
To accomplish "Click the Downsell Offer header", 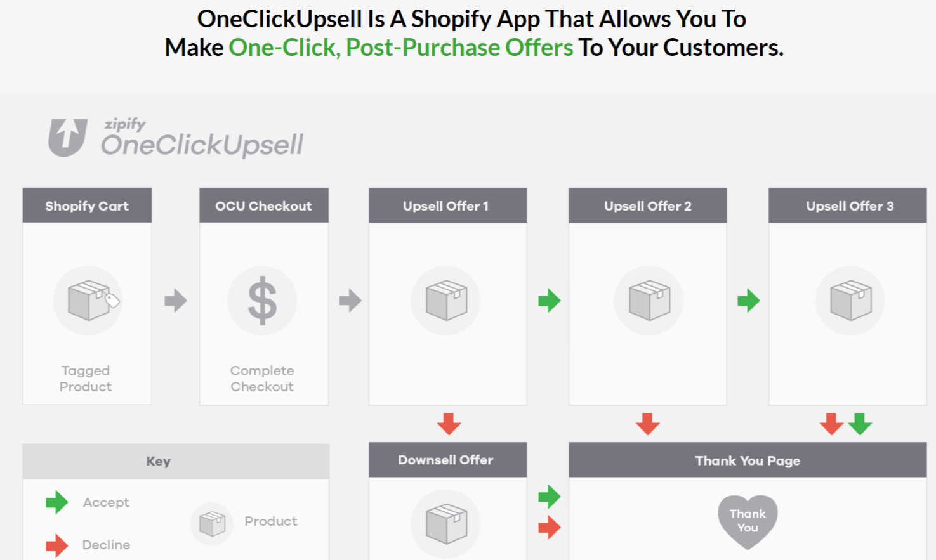I will 446,460.
